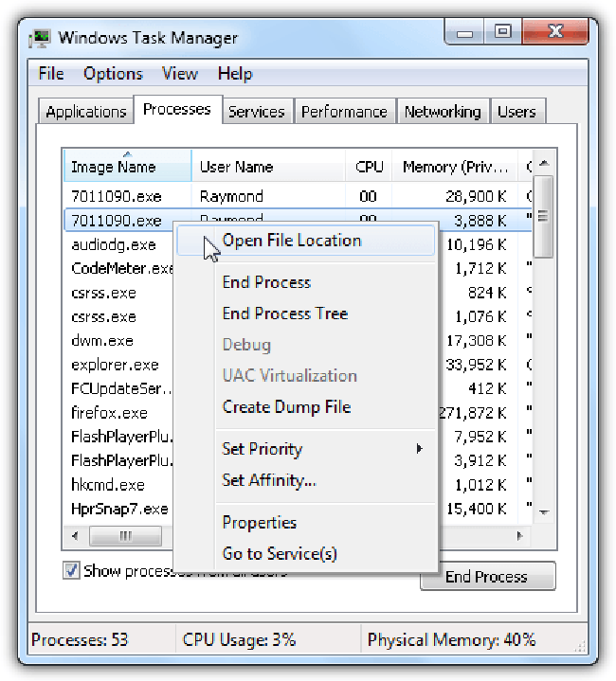This screenshot has width=616, height=681.
Task: Click the 10,196 K memory value
Action: [x=477, y=244]
